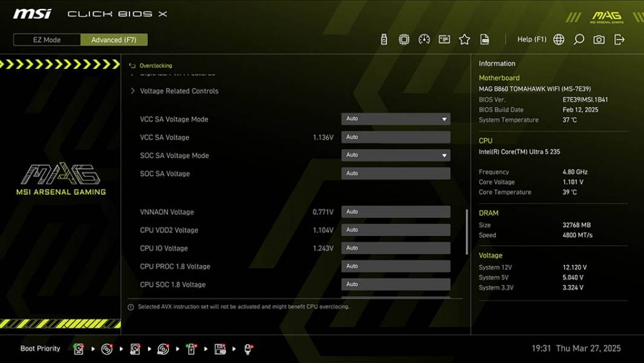Click the VCC SA Voltage input field
Image resolution: width=644 pixels, height=363 pixels.
[x=395, y=137]
